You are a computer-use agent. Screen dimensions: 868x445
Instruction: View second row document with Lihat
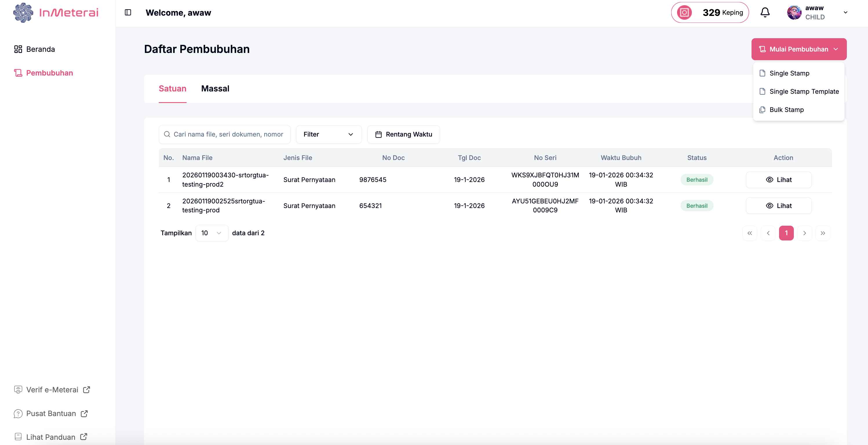[778, 206]
